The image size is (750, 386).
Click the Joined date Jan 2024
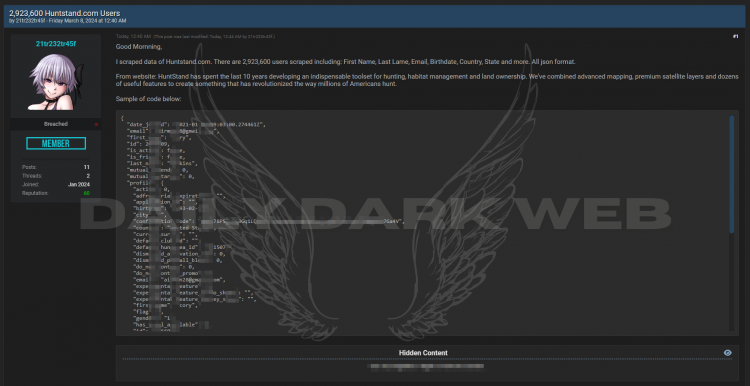(79, 185)
